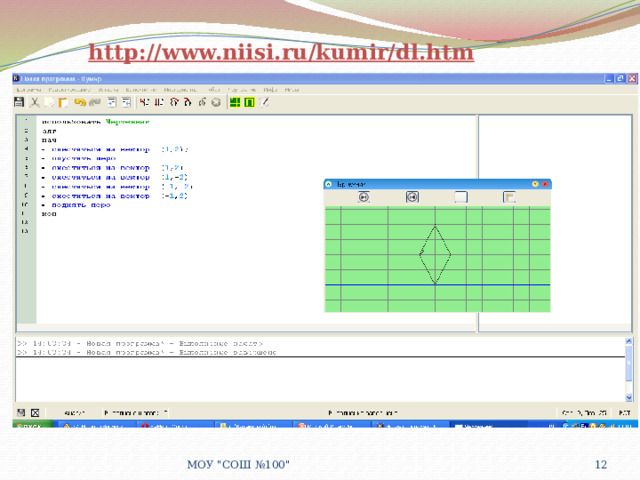Click the diamond shape on the green canvas
Image resolution: width=640 pixels, height=480 pixels.
tap(435, 255)
